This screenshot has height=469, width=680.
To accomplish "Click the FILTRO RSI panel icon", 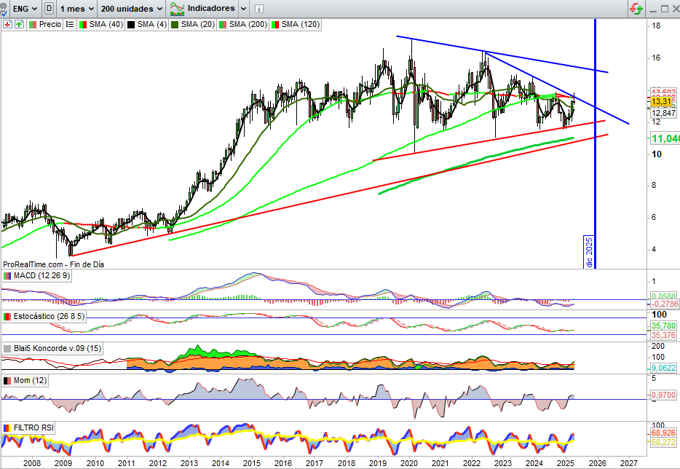I will tap(7, 428).
